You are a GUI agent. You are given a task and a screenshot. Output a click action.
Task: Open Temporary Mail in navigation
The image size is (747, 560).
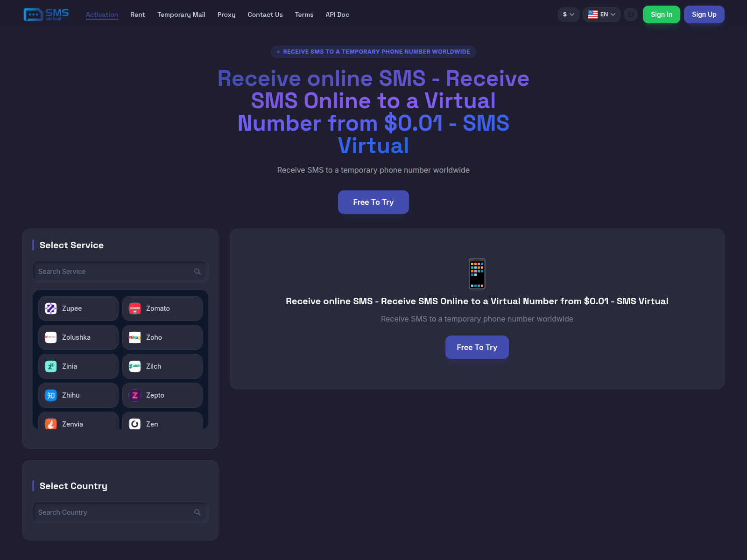(181, 14)
